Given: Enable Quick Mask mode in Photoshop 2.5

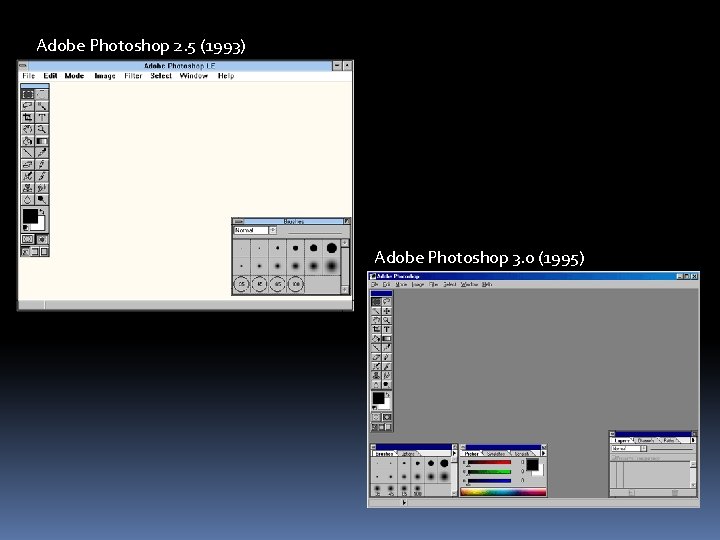Looking at the screenshot, I should click(42, 239).
